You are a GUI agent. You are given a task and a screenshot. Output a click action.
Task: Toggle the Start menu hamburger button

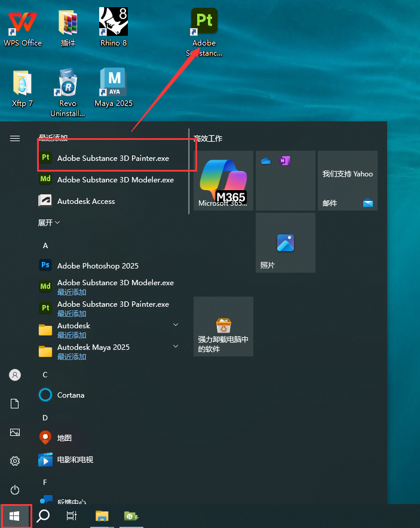(x=15, y=138)
